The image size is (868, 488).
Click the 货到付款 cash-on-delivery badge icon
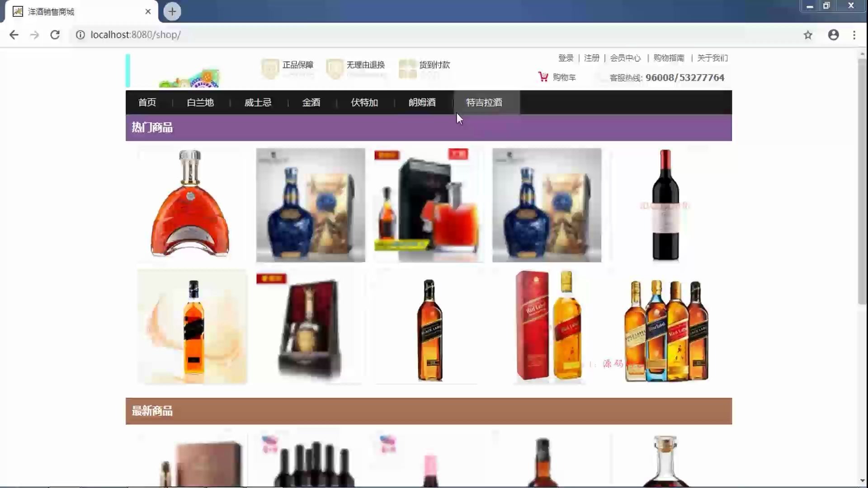pos(407,68)
